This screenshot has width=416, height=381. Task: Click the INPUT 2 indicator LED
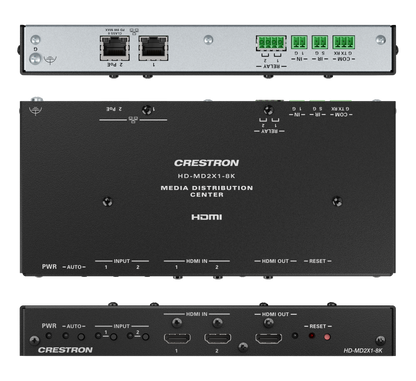[x=130, y=336]
